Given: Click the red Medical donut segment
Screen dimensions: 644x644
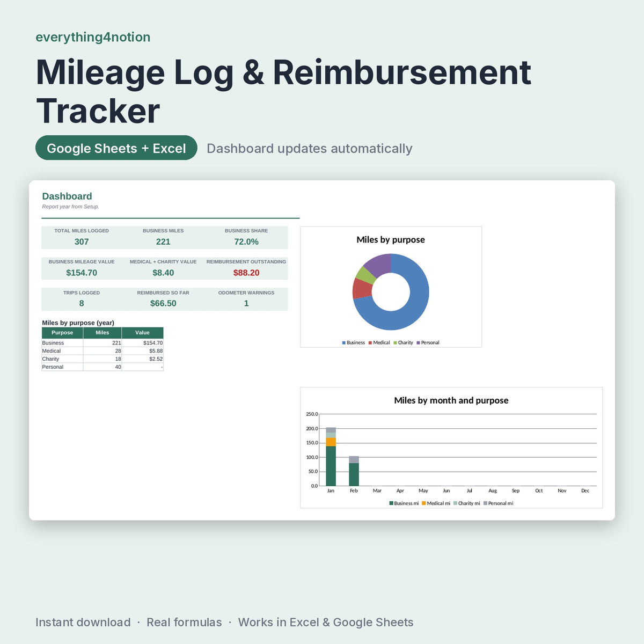Looking at the screenshot, I should coord(362,289).
